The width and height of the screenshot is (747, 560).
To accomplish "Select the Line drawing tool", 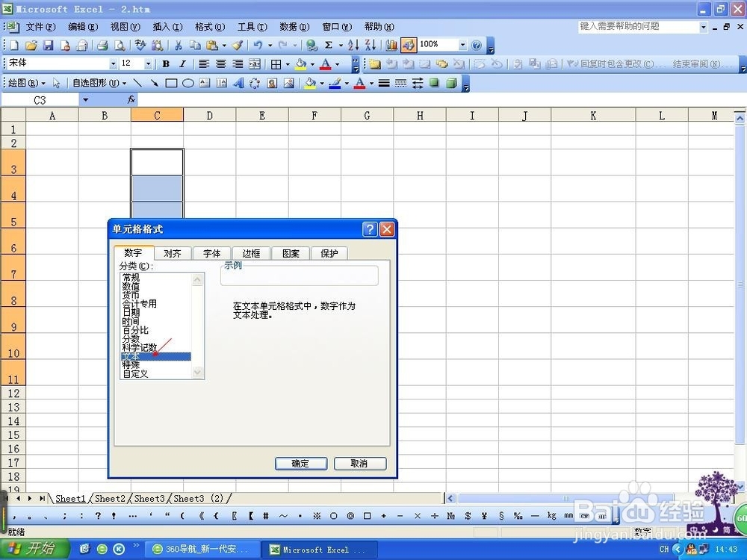I will pyautogui.click(x=137, y=84).
